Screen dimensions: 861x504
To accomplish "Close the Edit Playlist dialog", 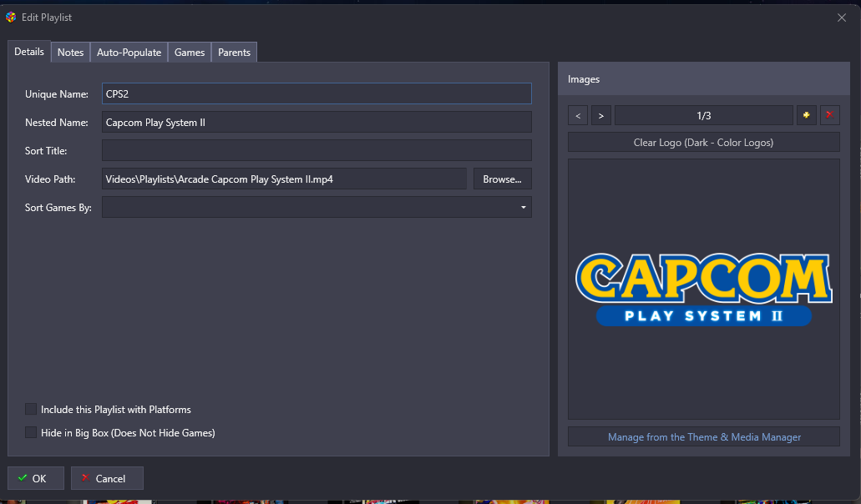I will [x=842, y=18].
